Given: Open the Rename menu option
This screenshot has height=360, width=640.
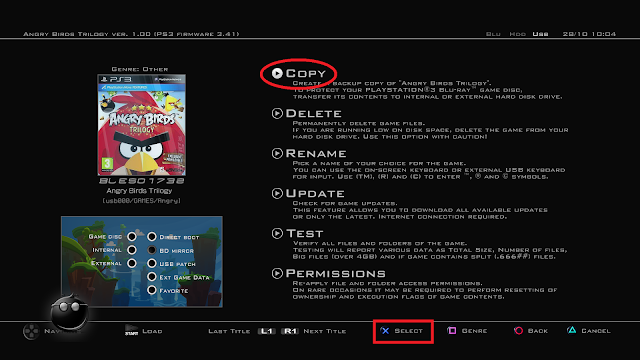Looking at the screenshot, I should tap(316, 153).
